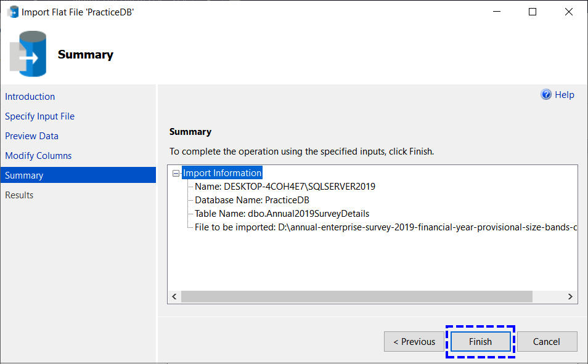Viewport: 588px width, 364px height.
Task: Collapse the Import Information tree node
Action: tap(178, 172)
